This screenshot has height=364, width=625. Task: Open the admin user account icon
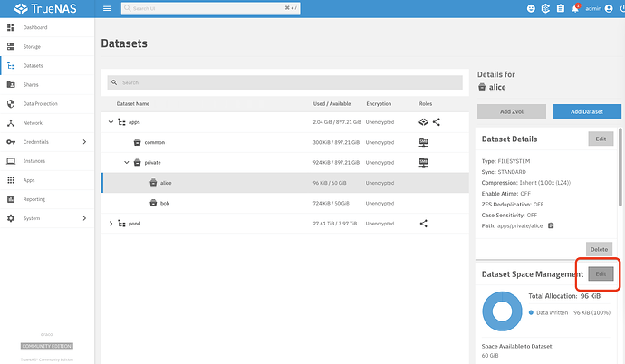[x=609, y=8]
